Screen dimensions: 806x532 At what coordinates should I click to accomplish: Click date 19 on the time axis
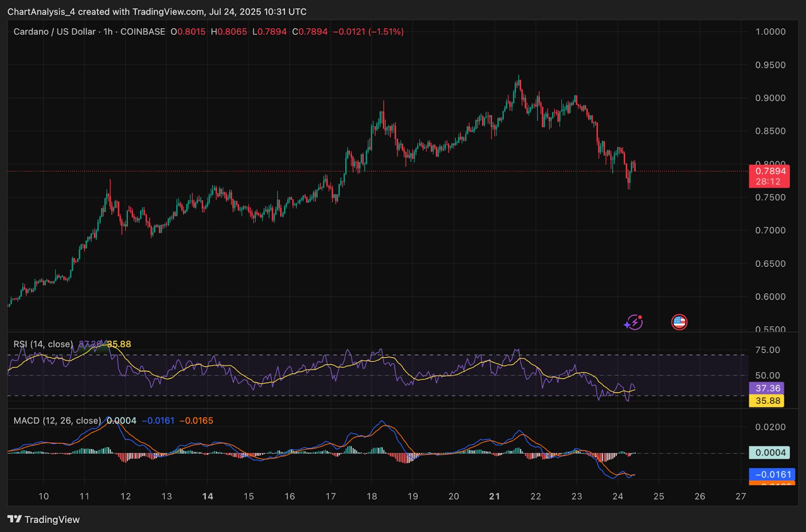click(413, 497)
